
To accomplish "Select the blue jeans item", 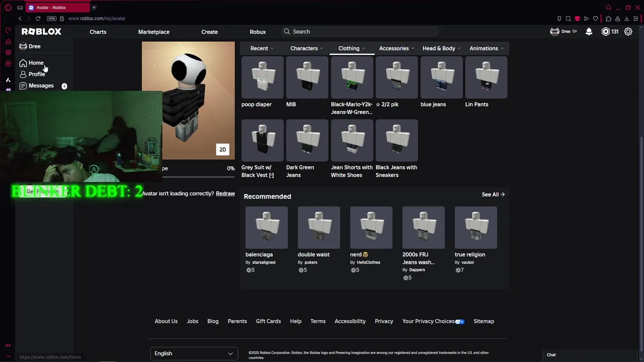I will point(442,78).
